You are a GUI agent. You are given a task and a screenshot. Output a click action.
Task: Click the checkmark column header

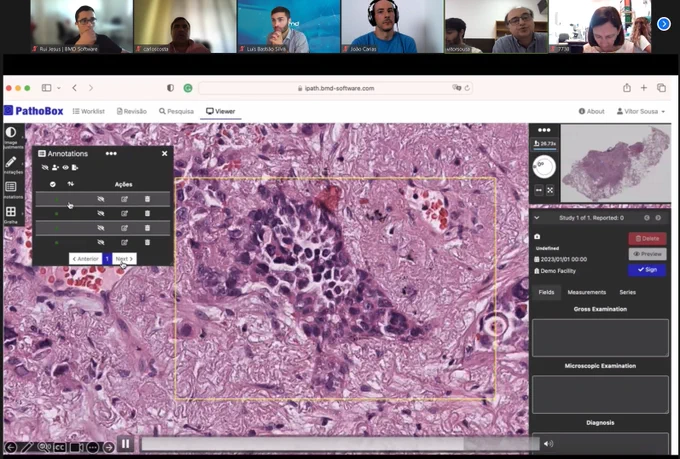point(52,184)
